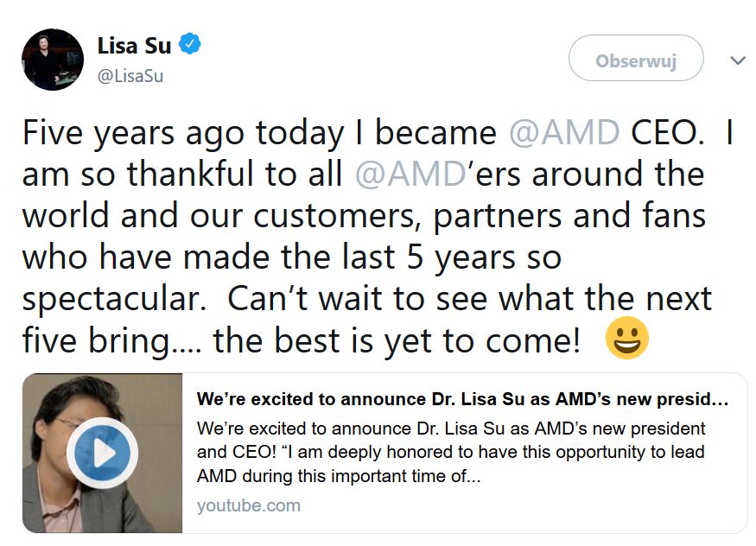Click the tweet body text

[x=346, y=214]
